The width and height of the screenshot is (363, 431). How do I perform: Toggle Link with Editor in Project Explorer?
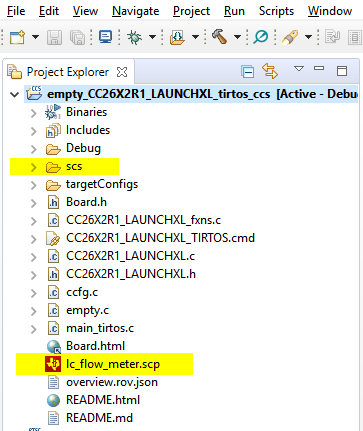click(x=269, y=71)
